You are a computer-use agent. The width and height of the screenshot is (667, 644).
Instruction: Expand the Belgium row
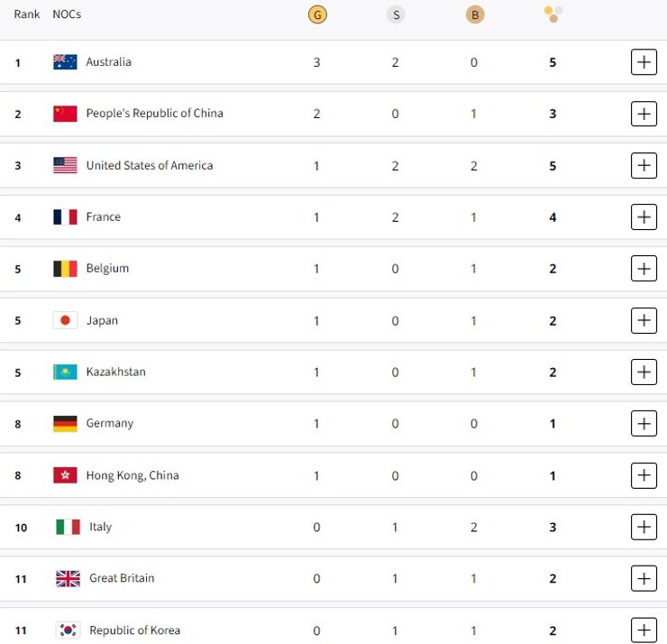[x=644, y=269]
